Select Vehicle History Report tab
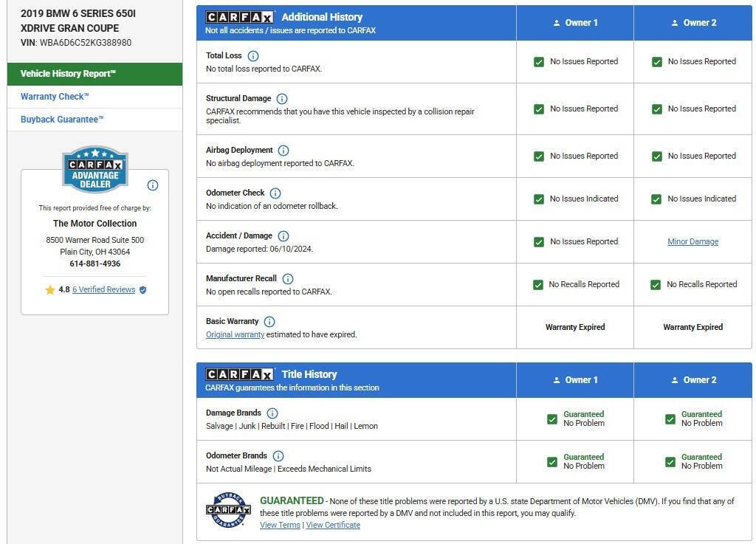This screenshot has width=756, height=544. (94, 74)
